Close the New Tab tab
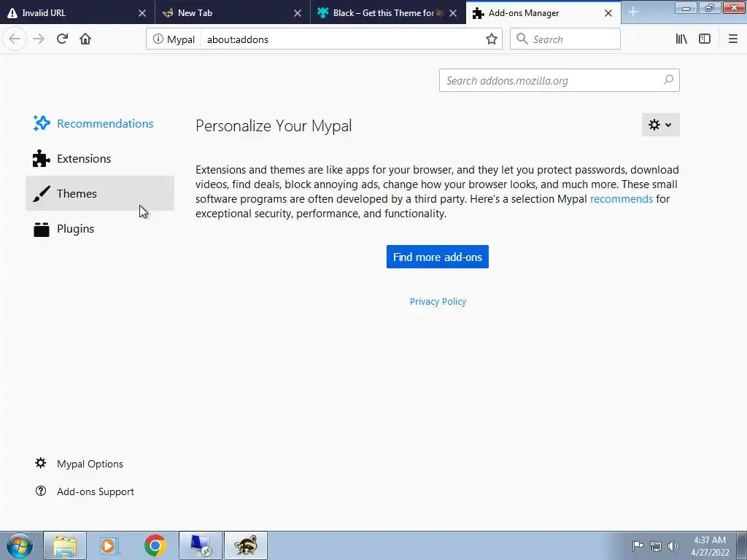Viewport: 747px width, 560px height. point(298,13)
